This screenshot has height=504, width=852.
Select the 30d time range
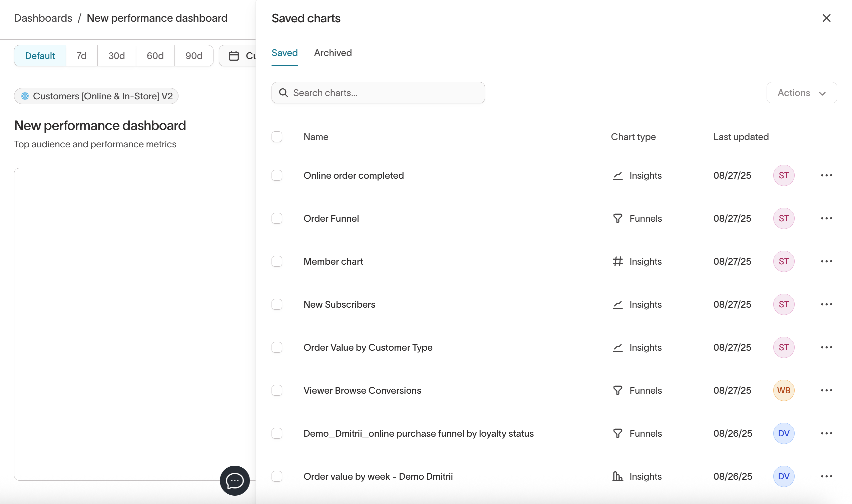point(116,56)
